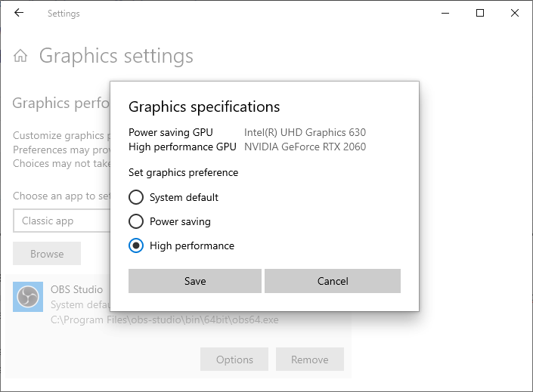Click the Graphics specifications dialog title
This screenshot has width=533, height=392.
click(x=204, y=106)
